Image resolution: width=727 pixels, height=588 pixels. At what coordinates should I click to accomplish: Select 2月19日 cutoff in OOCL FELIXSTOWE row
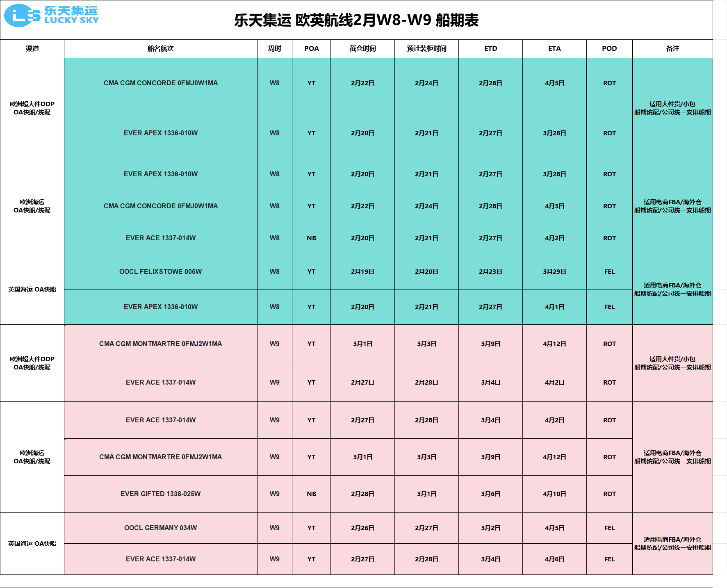click(363, 272)
